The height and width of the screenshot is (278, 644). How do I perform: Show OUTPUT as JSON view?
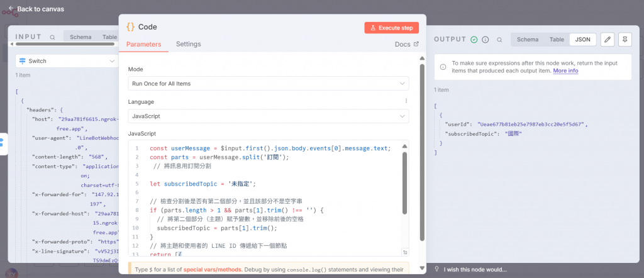point(582,40)
